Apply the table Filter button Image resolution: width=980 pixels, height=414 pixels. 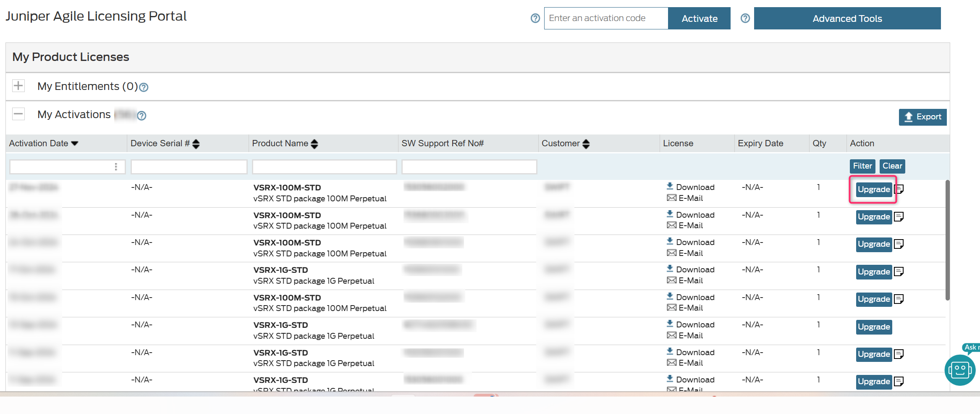pyautogui.click(x=862, y=166)
